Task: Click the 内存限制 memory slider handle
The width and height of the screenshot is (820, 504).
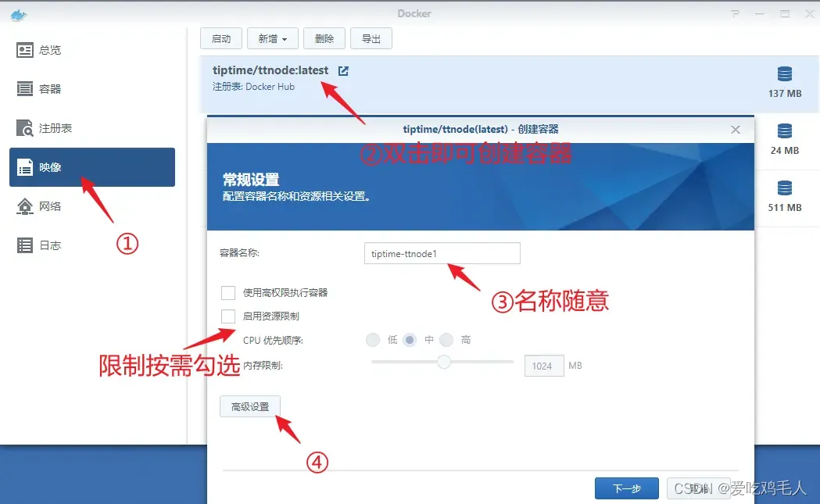Action: click(x=443, y=362)
